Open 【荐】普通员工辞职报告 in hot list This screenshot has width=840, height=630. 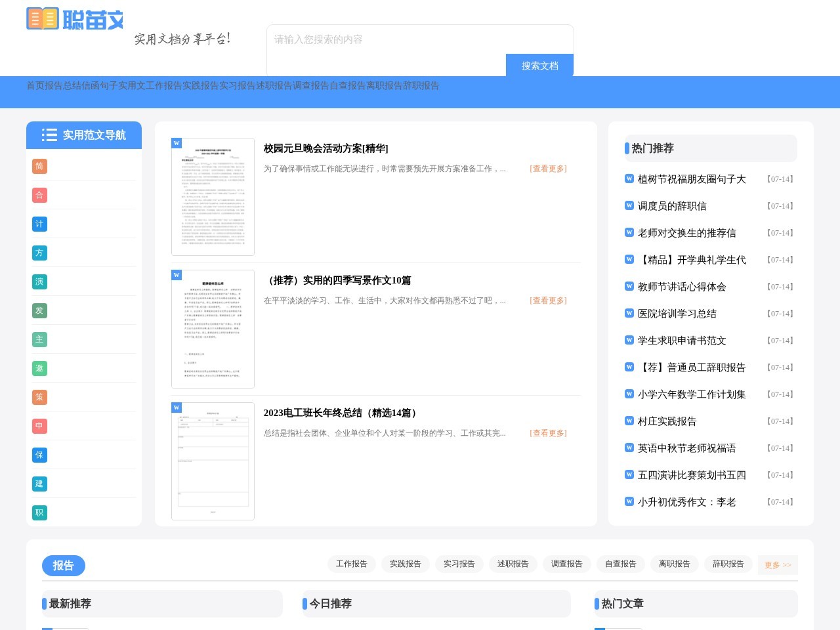(692, 367)
